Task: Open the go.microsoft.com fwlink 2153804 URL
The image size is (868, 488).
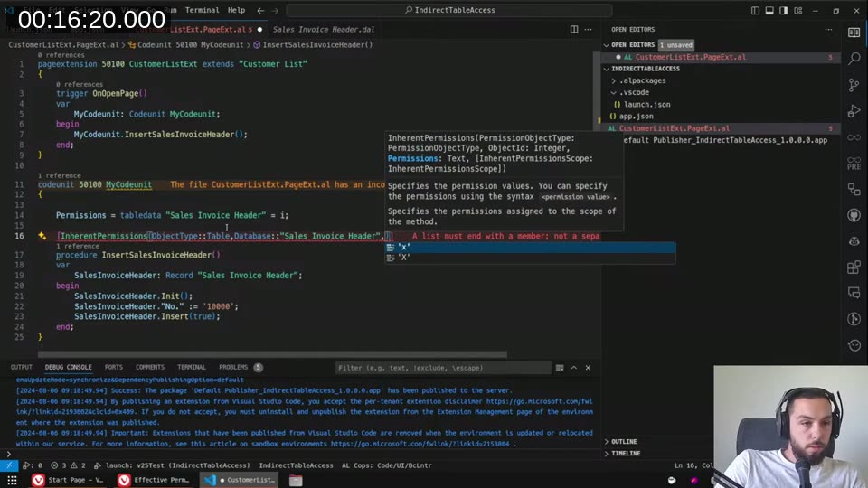Action: click(420, 444)
